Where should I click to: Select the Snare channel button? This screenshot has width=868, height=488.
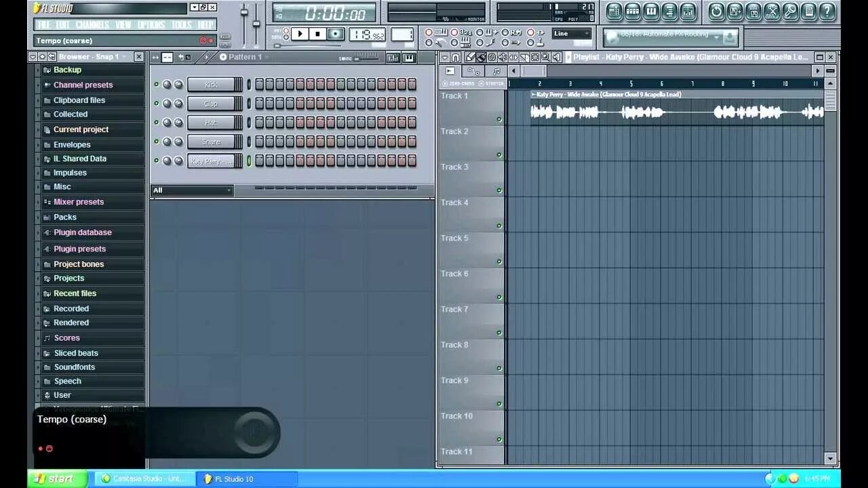[212, 142]
